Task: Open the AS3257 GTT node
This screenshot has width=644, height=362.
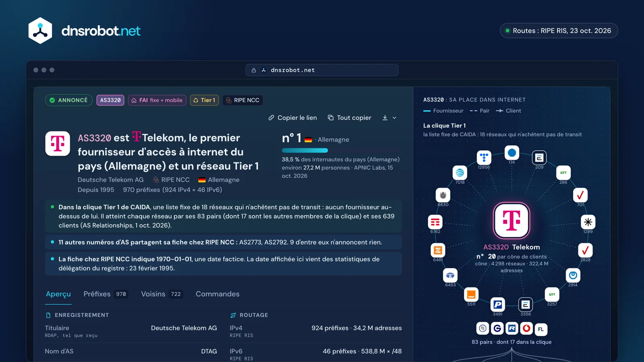Action: [x=552, y=294]
